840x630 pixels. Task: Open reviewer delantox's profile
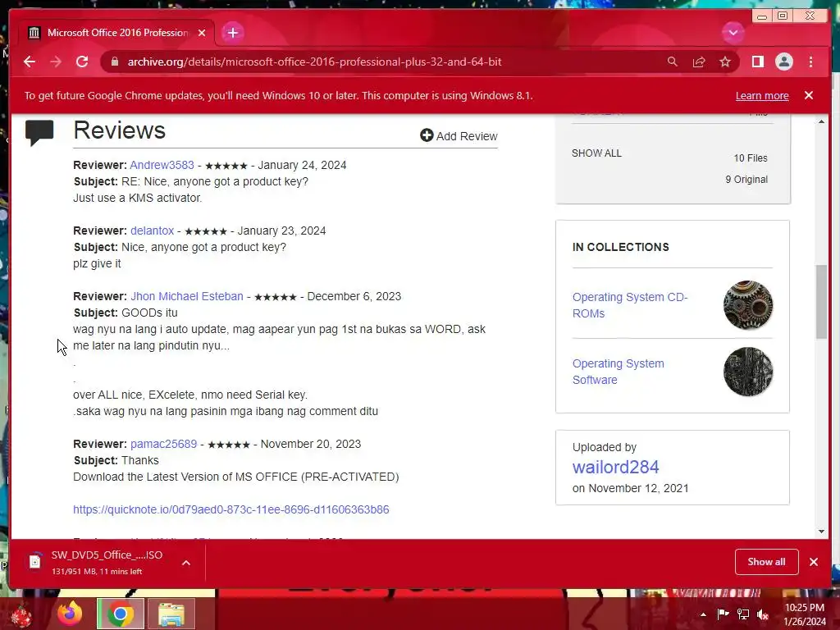[x=152, y=231]
